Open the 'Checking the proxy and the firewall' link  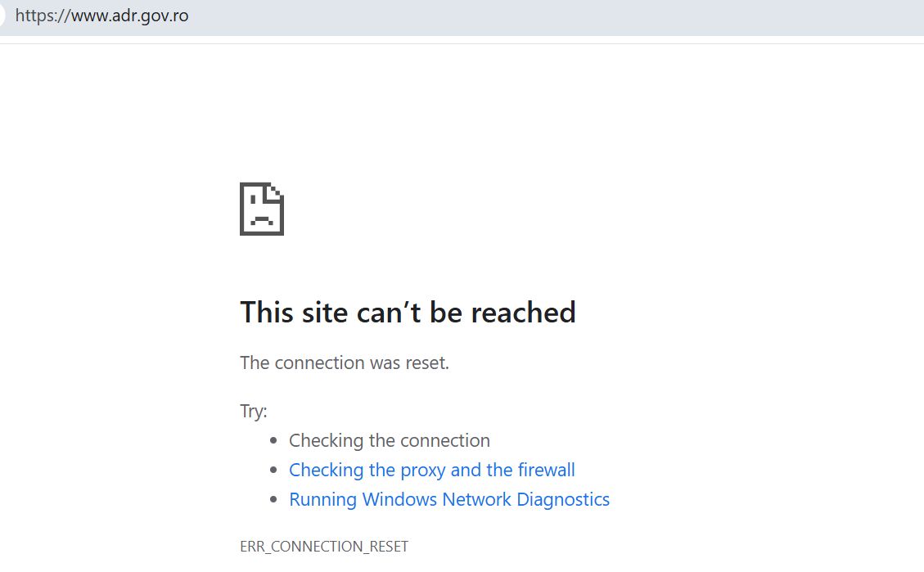point(431,470)
